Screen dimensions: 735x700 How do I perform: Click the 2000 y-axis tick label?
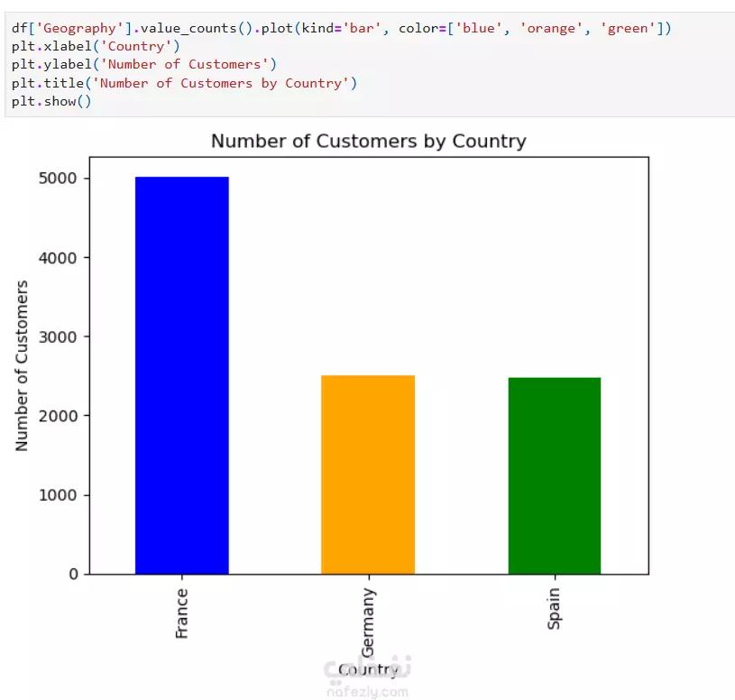click(x=58, y=416)
